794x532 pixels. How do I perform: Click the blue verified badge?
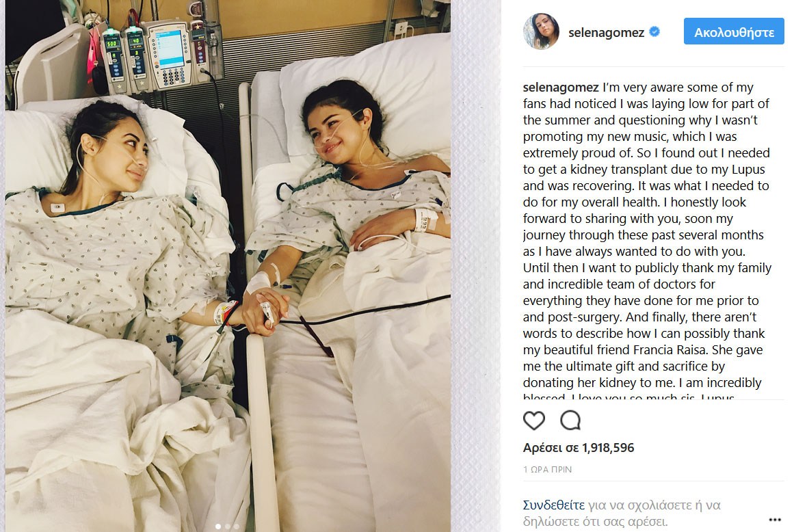click(654, 32)
